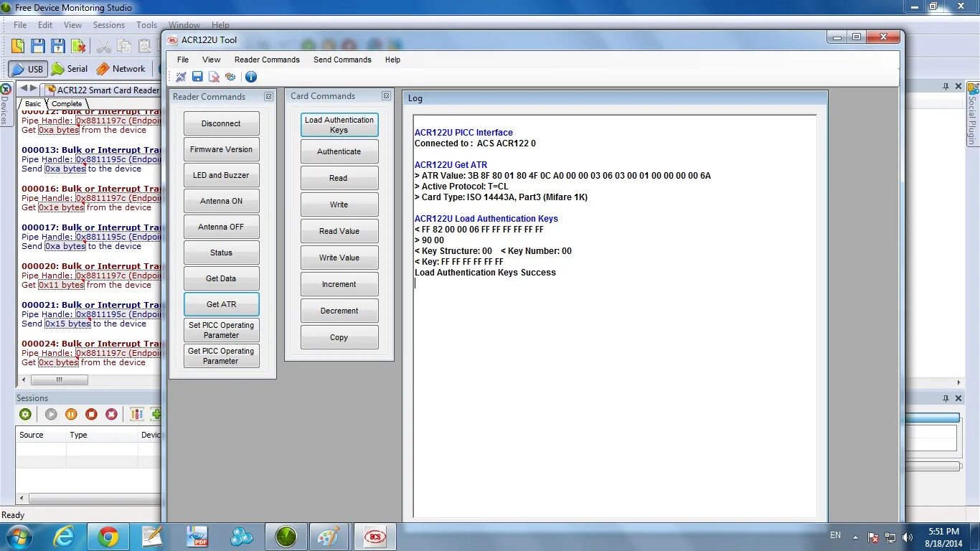Click the connect plug icon in ACR122U toolbar
Screen dimensions: 980x551
point(181,77)
